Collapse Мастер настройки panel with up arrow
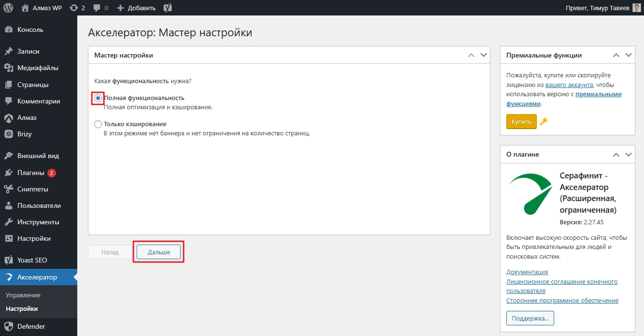644x336 pixels. (472, 55)
